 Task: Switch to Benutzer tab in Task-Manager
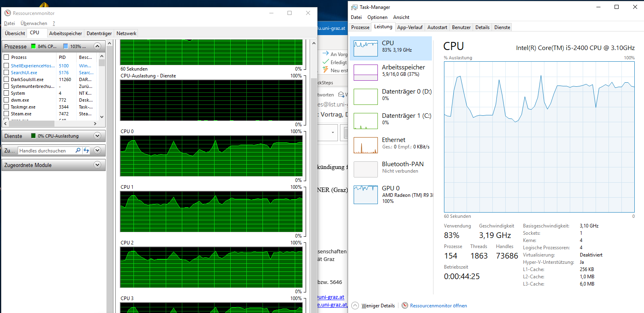461,27
